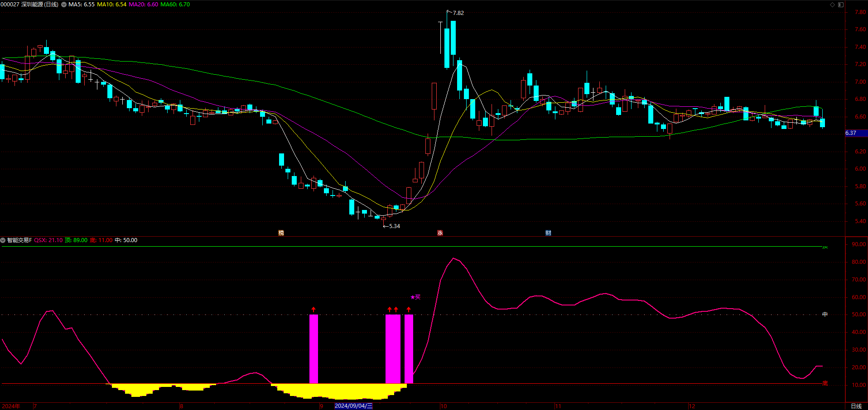This screenshot has width=868, height=410.
Task: Expand the 智能交易F indicator menu arrow
Action: 3,240
